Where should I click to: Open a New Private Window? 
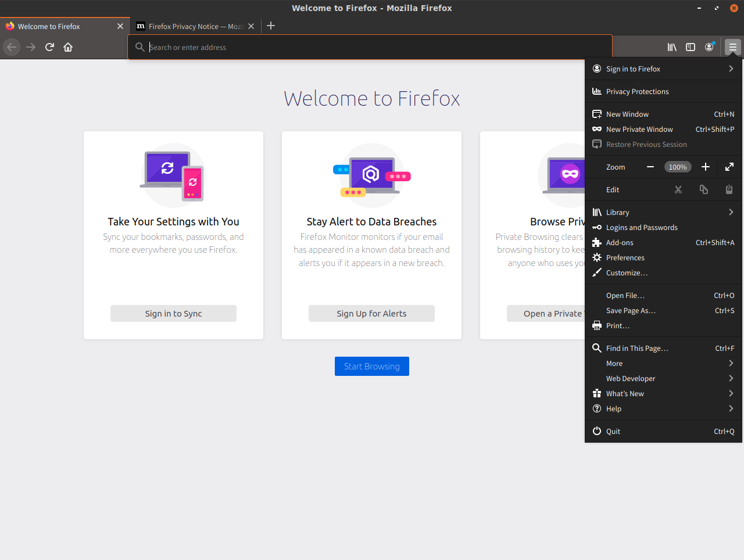pos(663,129)
